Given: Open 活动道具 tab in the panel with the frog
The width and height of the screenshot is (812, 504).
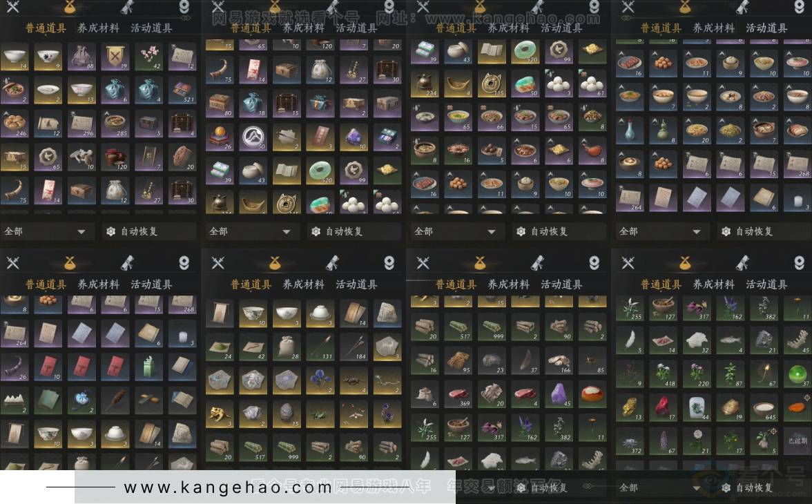Looking at the screenshot, I should 356,284.
